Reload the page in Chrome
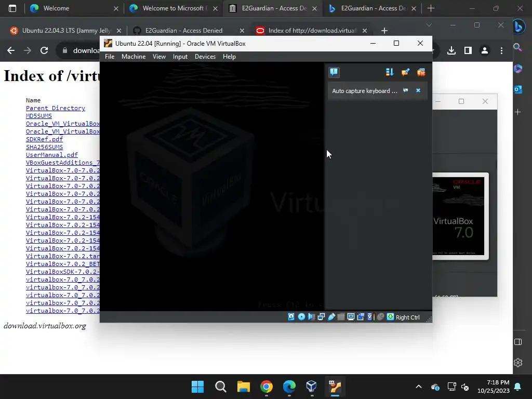 point(44,50)
